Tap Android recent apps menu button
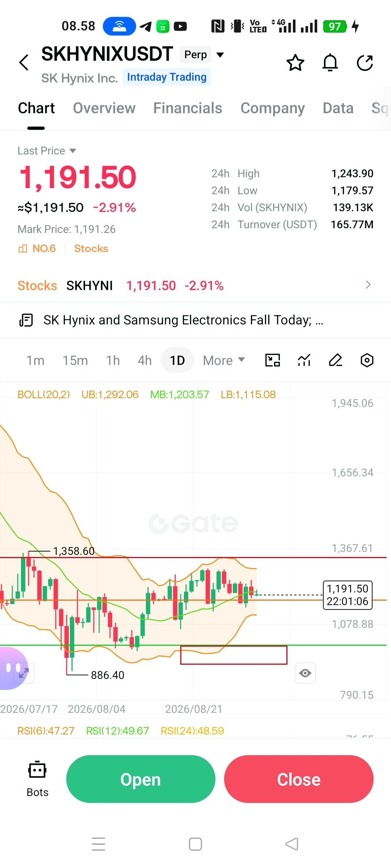Viewport: 391px width, 868px height. (98, 844)
